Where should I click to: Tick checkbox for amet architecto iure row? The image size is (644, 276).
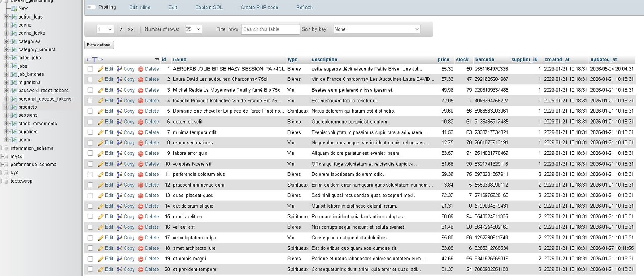click(90, 248)
